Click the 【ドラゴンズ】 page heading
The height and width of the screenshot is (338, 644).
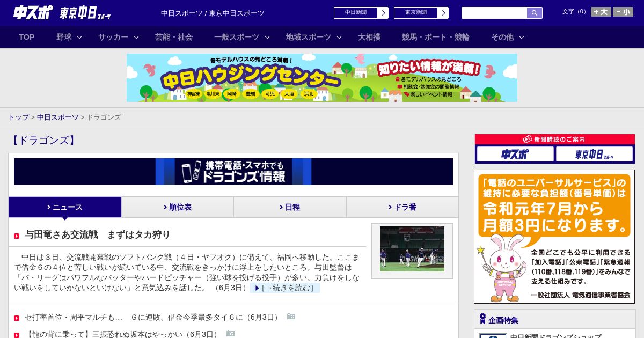click(43, 141)
